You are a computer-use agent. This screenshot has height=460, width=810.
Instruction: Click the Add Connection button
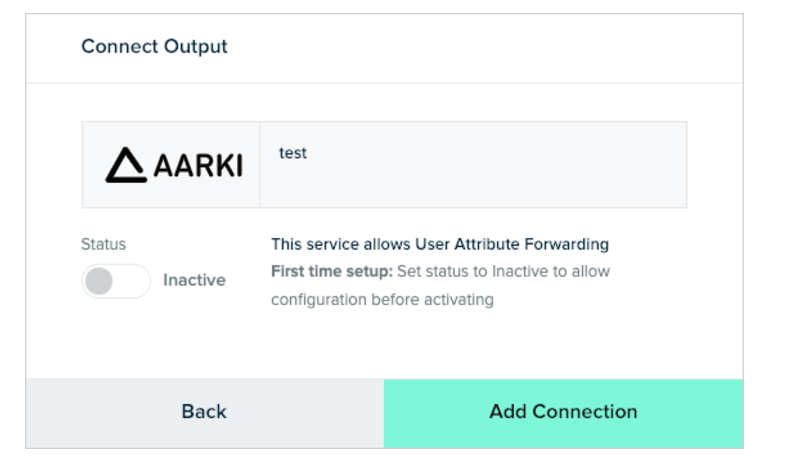tap(564, 413)
